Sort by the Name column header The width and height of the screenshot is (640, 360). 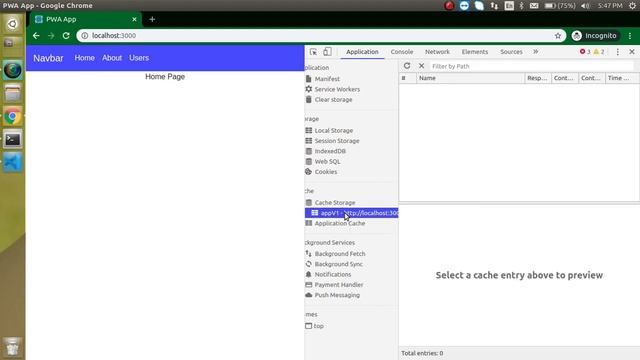tap(470, 78)
